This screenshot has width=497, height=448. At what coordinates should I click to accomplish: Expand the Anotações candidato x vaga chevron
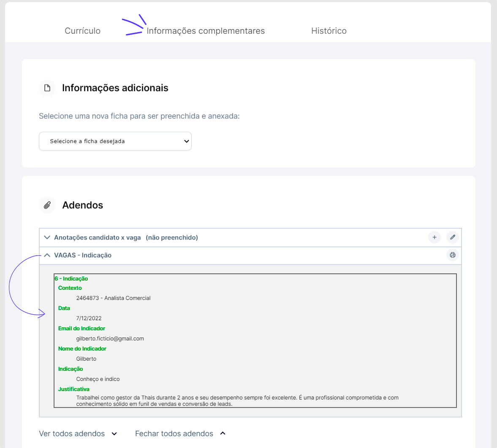click(47, 237)
